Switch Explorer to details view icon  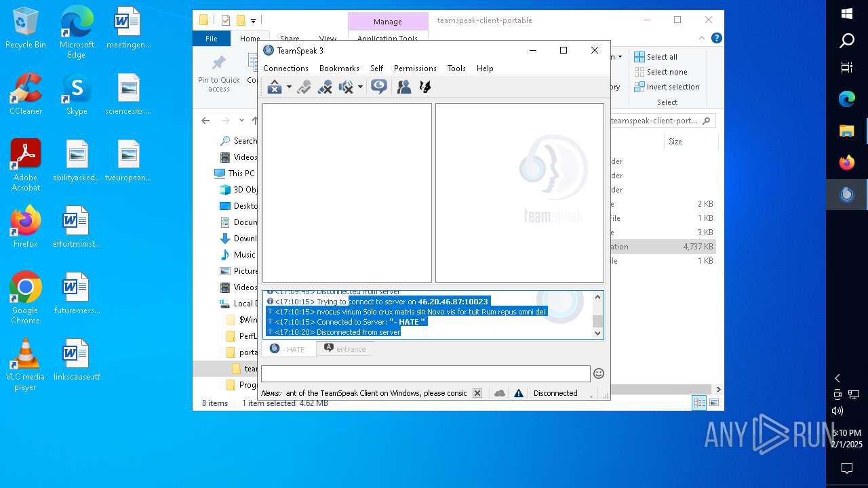point(699,403)
